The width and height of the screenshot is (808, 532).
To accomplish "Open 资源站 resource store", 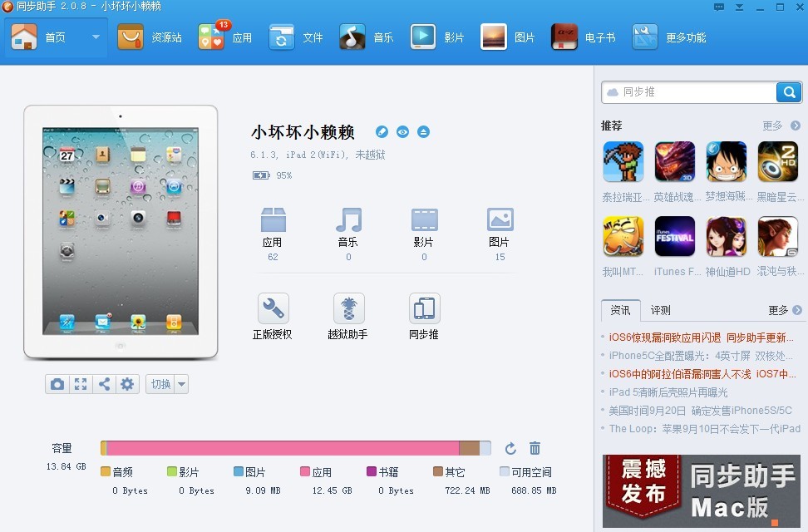I will click(x=150, y=37).
